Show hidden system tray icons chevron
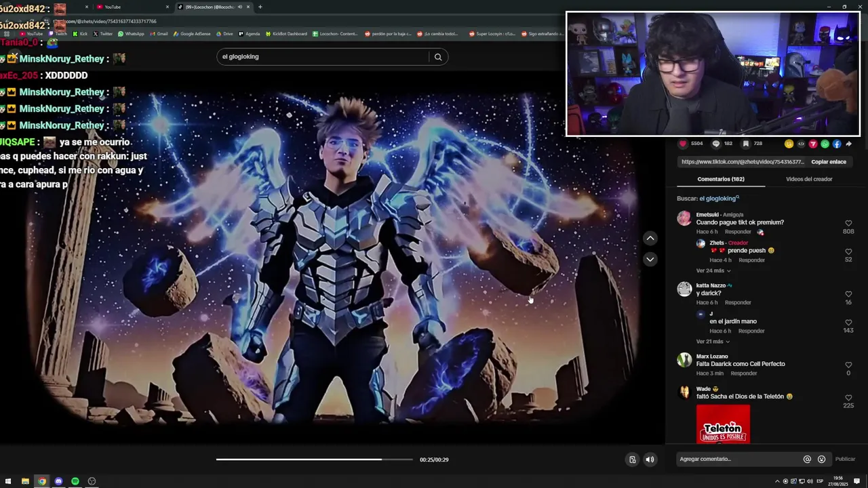 coord(777,481)
